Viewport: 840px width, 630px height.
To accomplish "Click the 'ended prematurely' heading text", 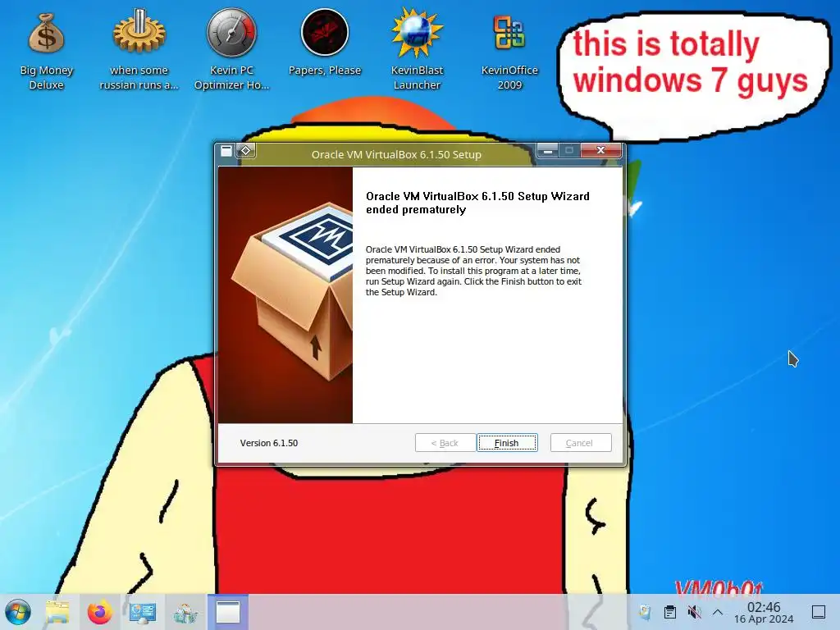I will [416, 209].
